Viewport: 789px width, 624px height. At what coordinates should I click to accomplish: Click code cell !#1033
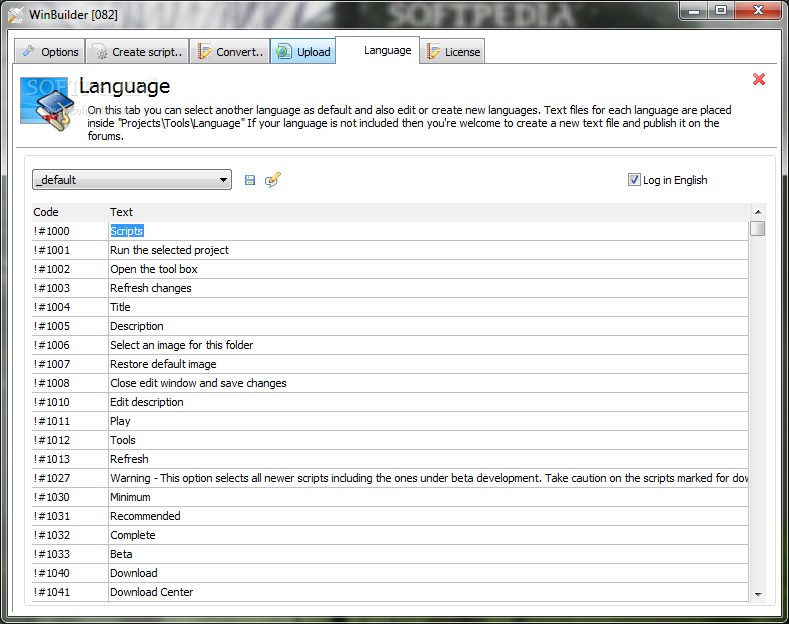point(70,554)
